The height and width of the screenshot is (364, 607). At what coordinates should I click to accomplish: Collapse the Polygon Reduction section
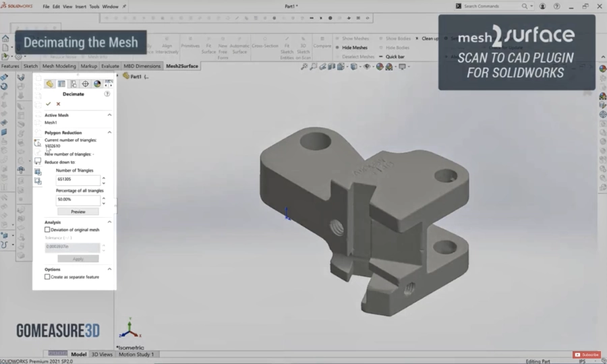[109, 133]
